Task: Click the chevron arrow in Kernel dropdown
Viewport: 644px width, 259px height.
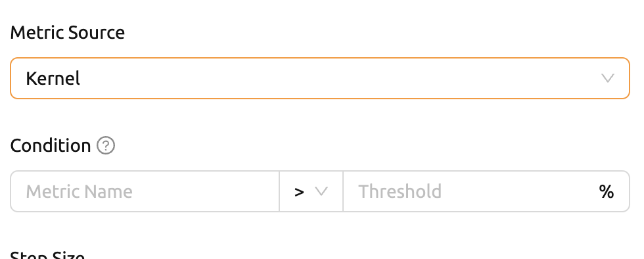Action: coord(607,78)
